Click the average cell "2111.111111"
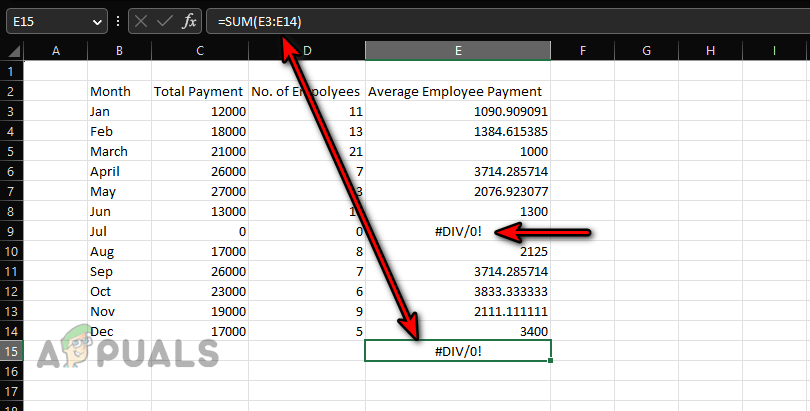 point(458,311)
